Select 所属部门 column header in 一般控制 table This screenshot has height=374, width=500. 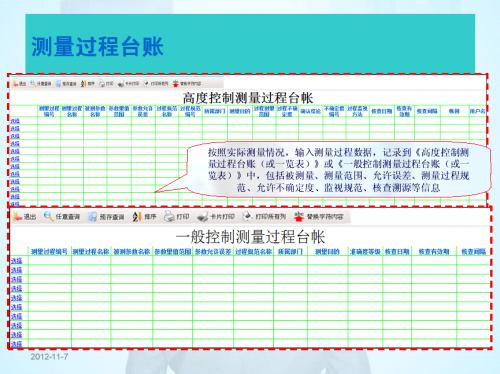[290, 252]
